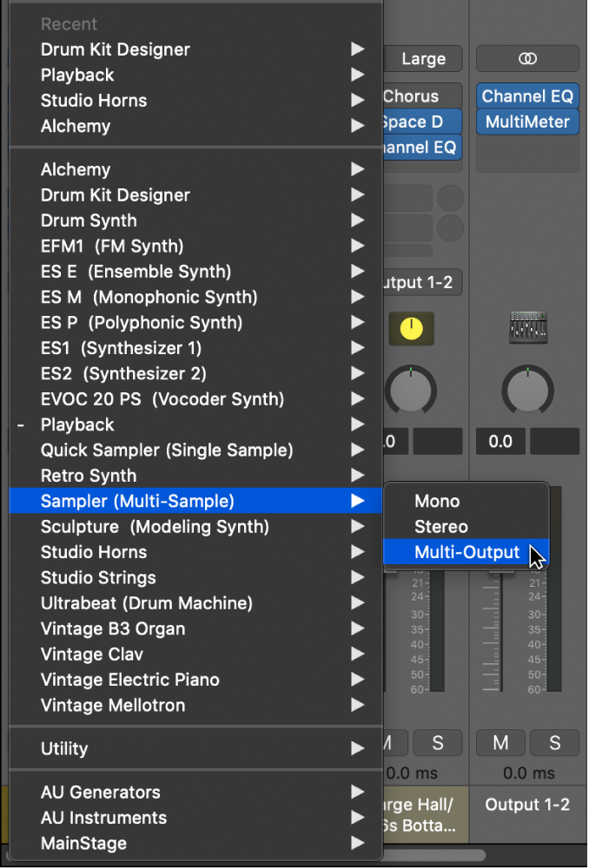Image resolution: width=589 pixels, height=868 pixels.
Task: Click the submenu arrow beside Alchemy in Recent
Action: 357,126
